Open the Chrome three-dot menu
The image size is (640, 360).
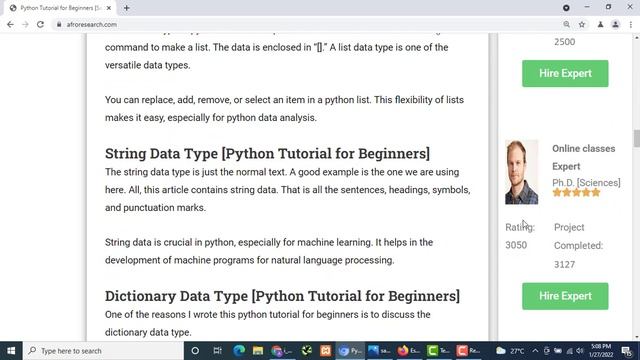tap(631, 24)
